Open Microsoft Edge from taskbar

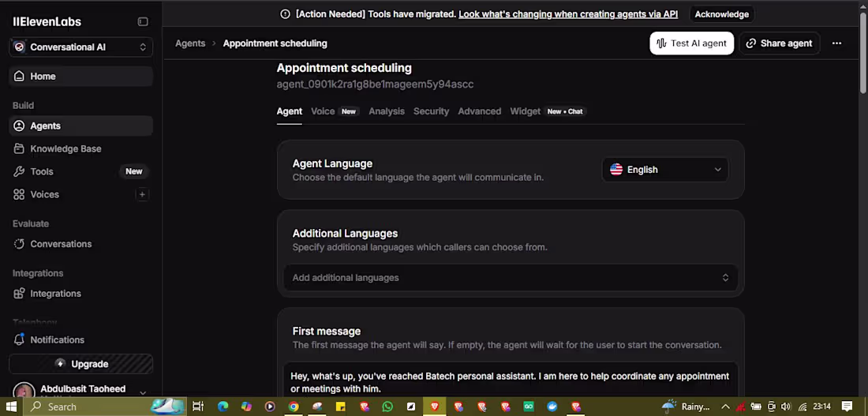223,407
